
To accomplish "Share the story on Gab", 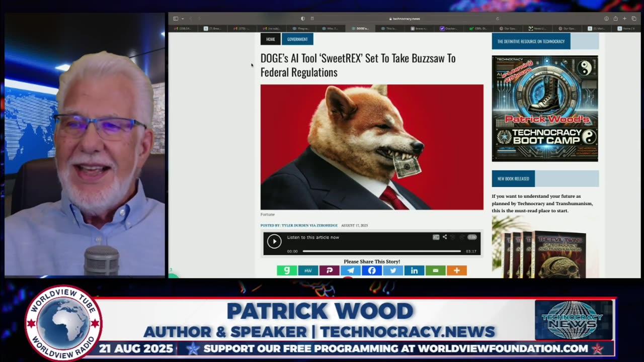I will (287, 270).
